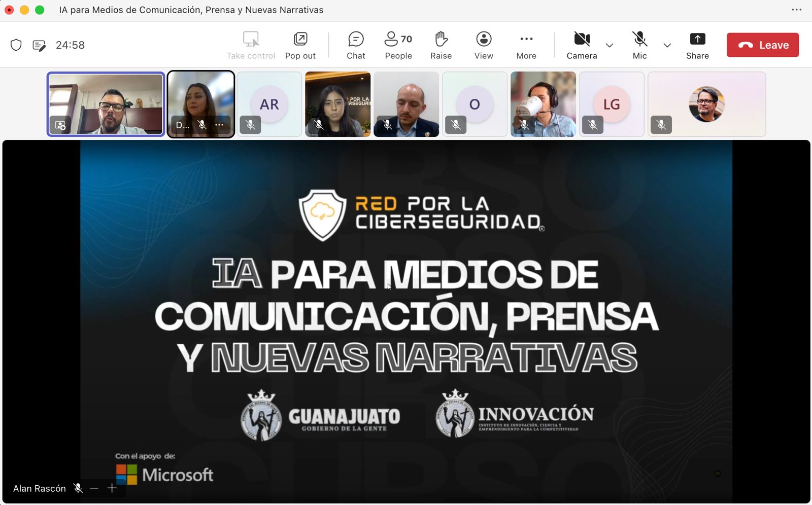This screenshot has height=505, width=812.
Task: Expand the Camera options chevron
Action: (610, 45)
